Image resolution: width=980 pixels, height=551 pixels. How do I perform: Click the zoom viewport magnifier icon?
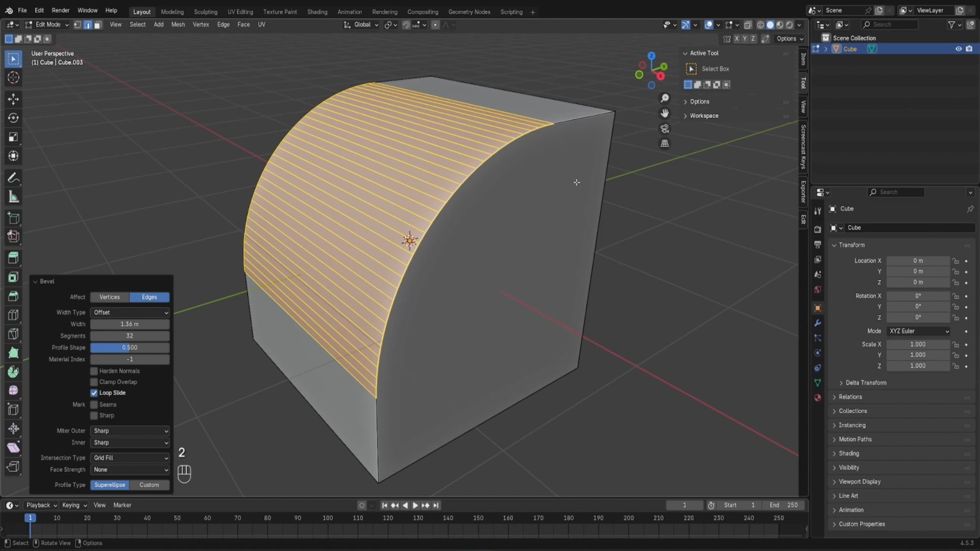tap(665, 98)
